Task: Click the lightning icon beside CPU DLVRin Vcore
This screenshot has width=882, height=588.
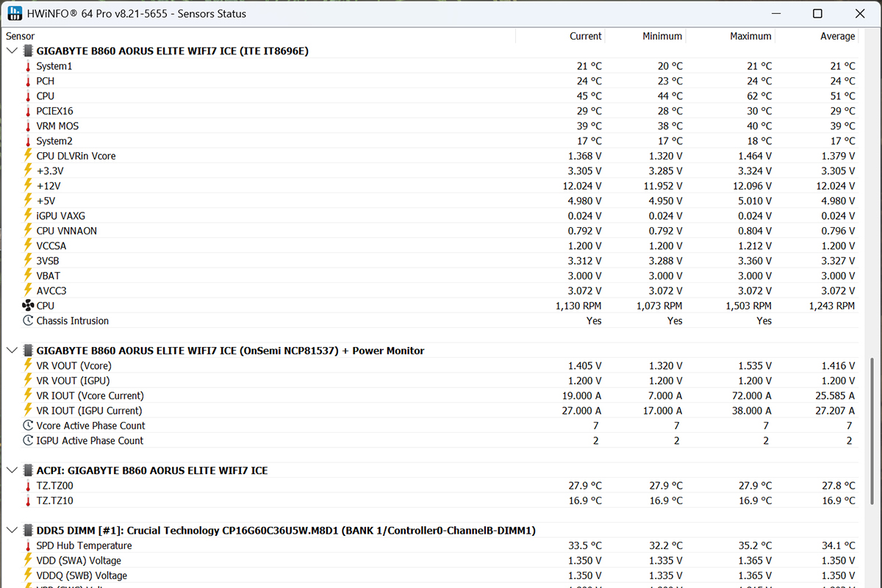Action: tap(28, 155)
